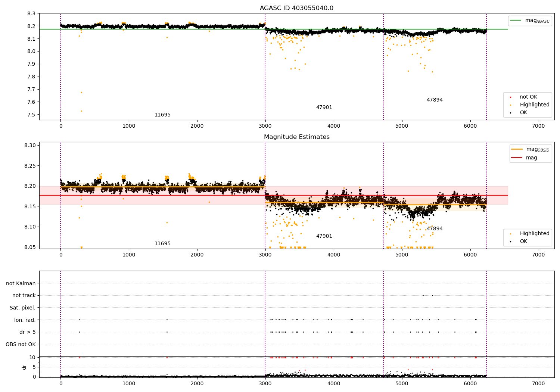
Task: Click the '47894' obsid label in Magnitude Estimates panel
Action: (x=435, y=229)
